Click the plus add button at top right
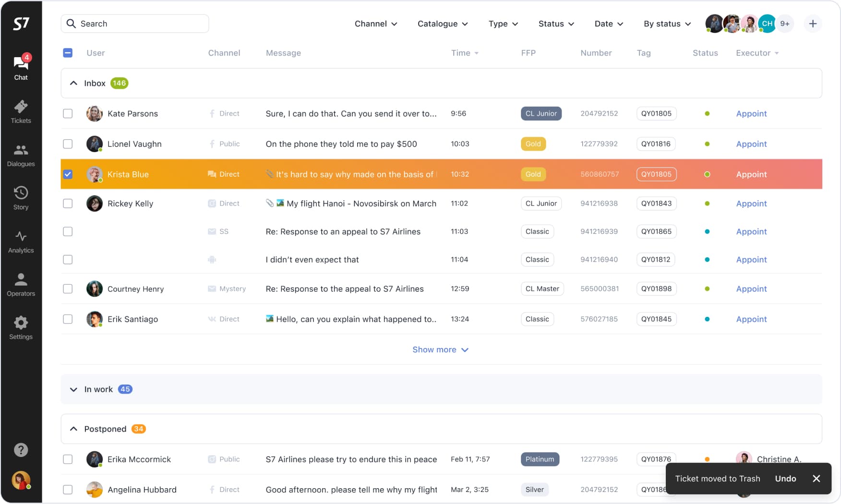 [813, 24]
